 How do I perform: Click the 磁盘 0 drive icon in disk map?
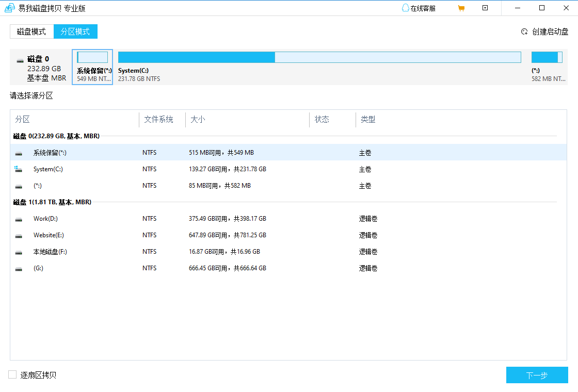[x=20, y=61]
